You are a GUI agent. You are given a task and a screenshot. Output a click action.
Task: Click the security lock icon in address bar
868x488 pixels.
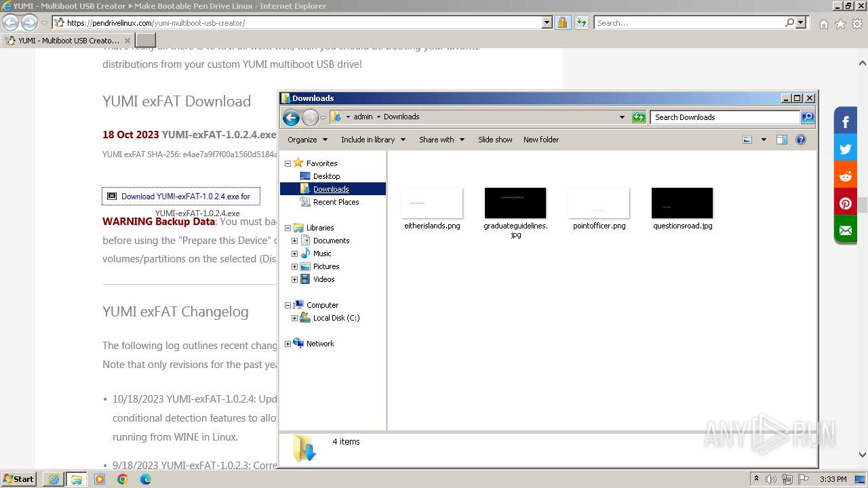pyautogui.click(x=562, y=23)
